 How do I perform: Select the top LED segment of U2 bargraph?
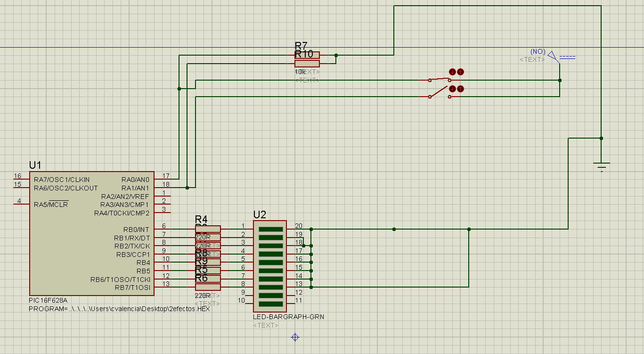click(x=270, y=229)
